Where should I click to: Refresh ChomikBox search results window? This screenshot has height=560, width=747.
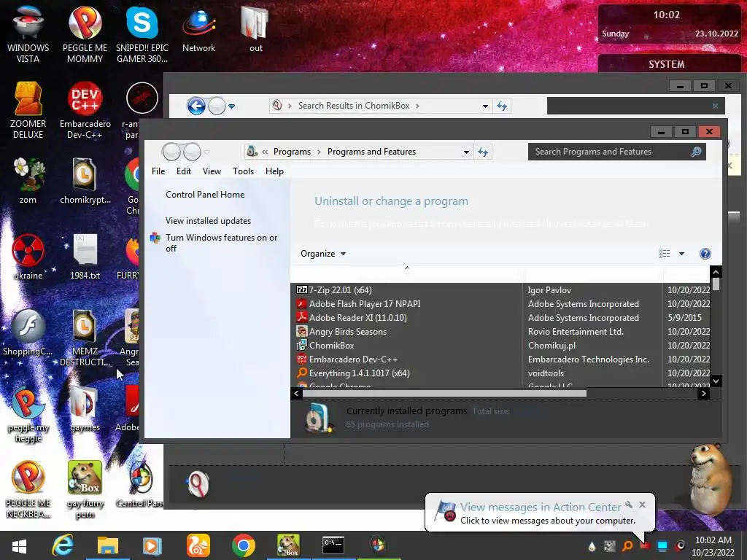pos(502,106)
